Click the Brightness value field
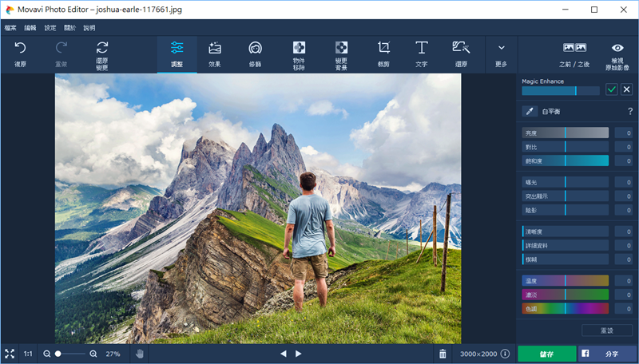This screenshot has height=364, width=639. [x=624, y=133]
